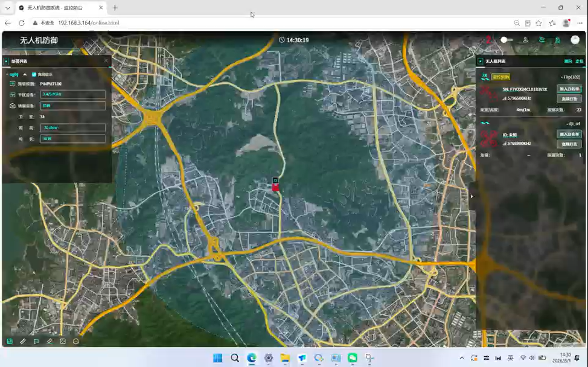Image resolution: width=588 pixels, height=367 pixels.
Task: Click the second teal link in drone list header
Action: 580,61
